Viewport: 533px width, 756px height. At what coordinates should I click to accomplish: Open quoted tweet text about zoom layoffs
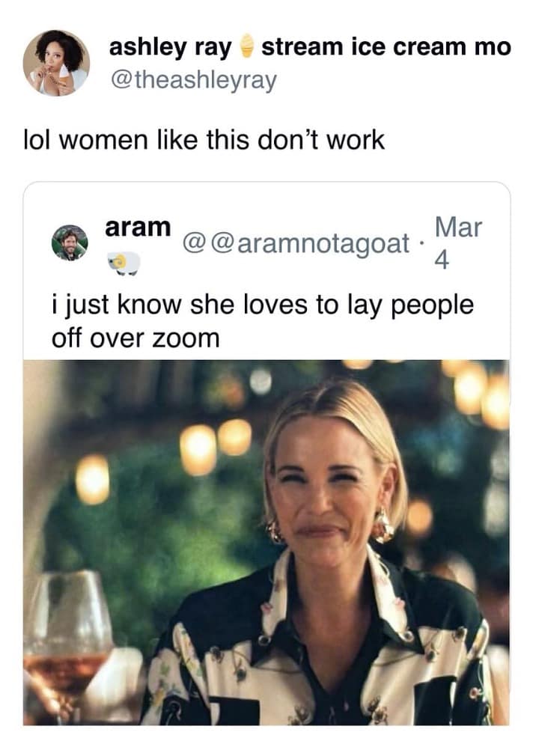coord(263,321)
